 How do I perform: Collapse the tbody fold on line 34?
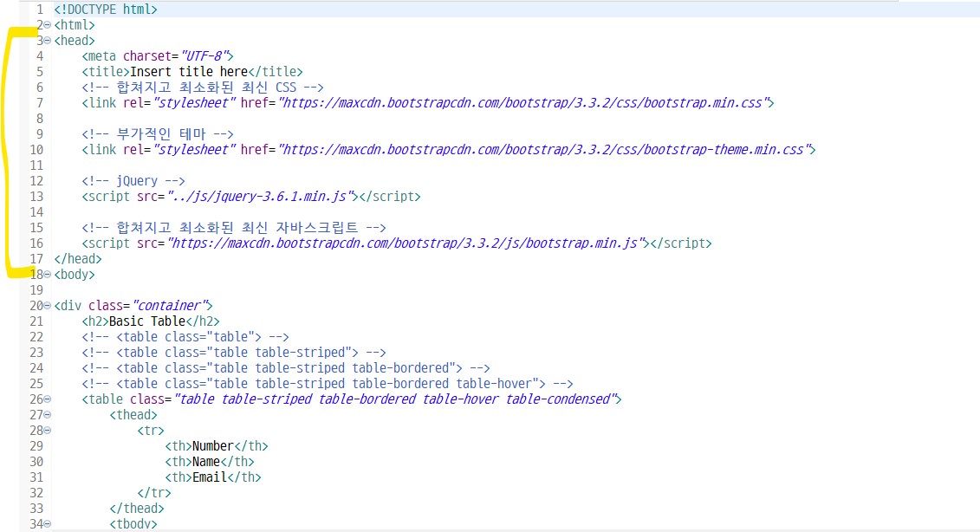click(x=48, y=524)
